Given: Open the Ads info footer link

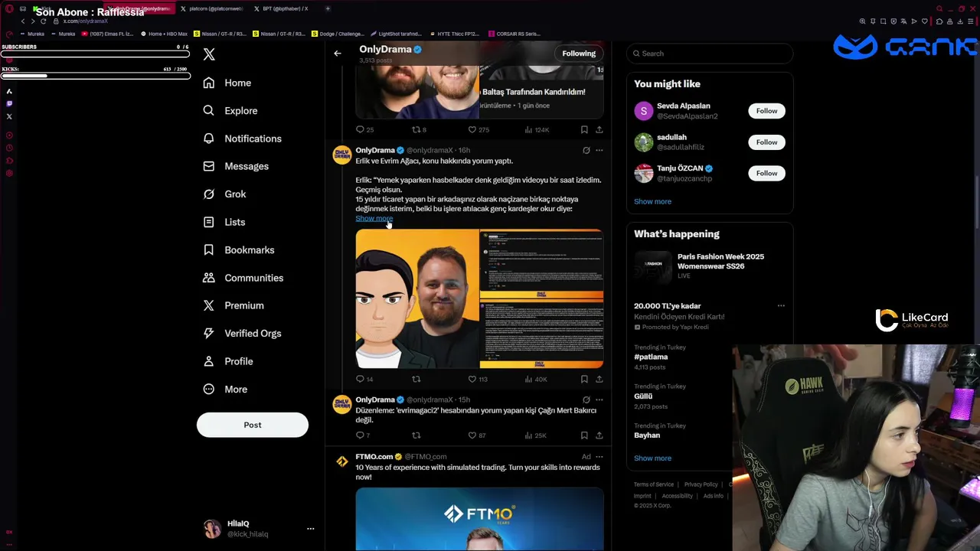Looking at the screenshot, I should point(713,496).
